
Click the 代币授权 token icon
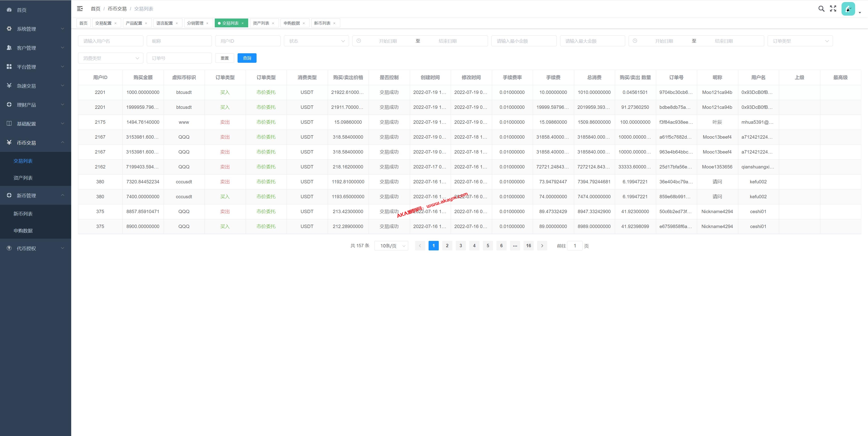coord(9,248)
